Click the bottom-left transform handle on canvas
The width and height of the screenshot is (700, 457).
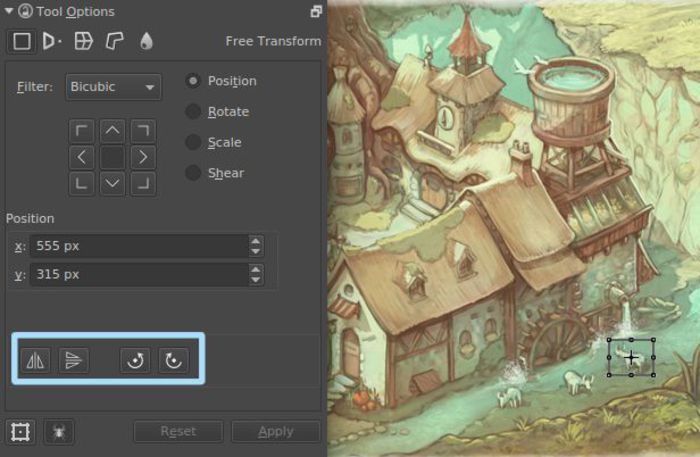pyautogui.click(x=609, y=375)
